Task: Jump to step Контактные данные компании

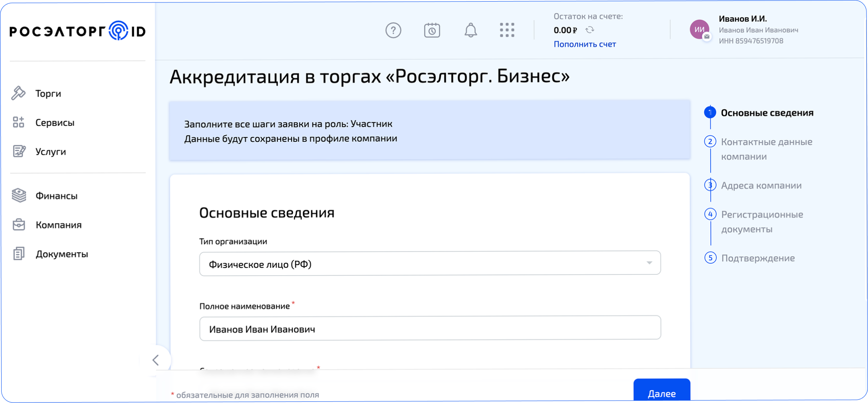Action: pyautogui.click(x=767, y=149)
